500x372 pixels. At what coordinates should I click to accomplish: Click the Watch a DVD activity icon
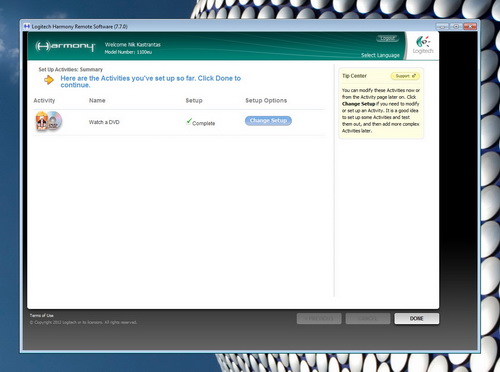[x=49, y=121]
